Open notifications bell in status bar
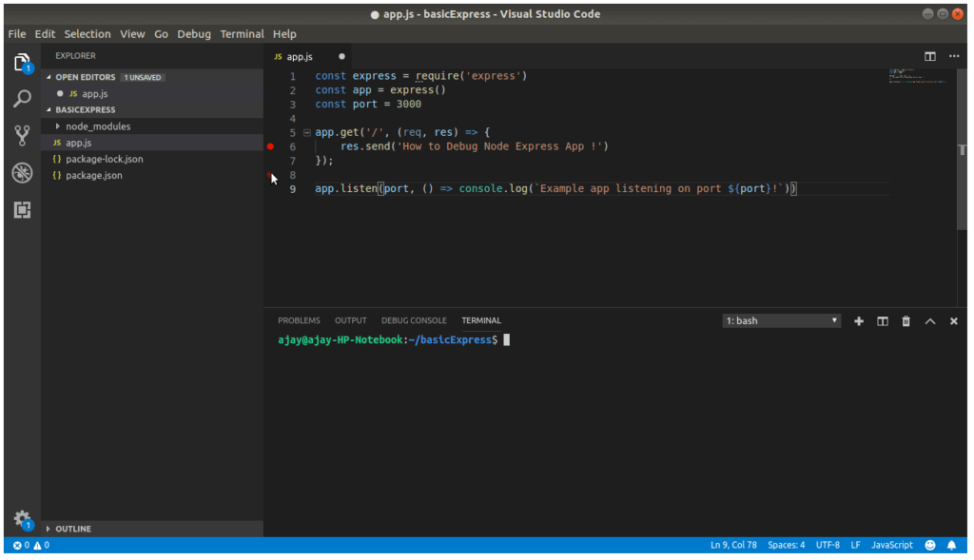 (x=951, y=546)
